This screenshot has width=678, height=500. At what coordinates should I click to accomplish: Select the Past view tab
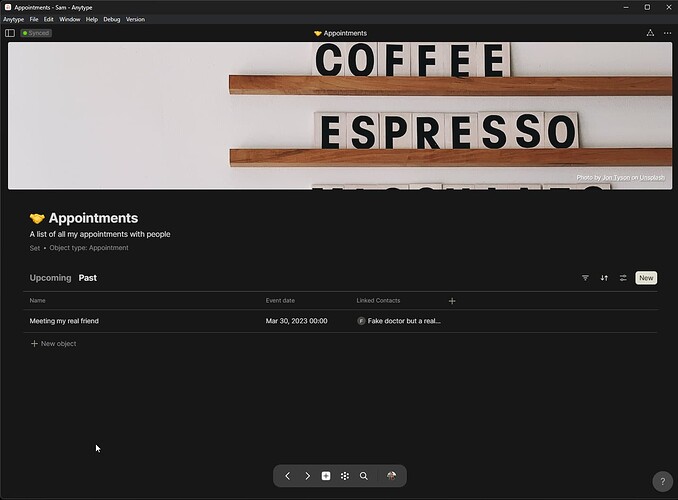88,278
